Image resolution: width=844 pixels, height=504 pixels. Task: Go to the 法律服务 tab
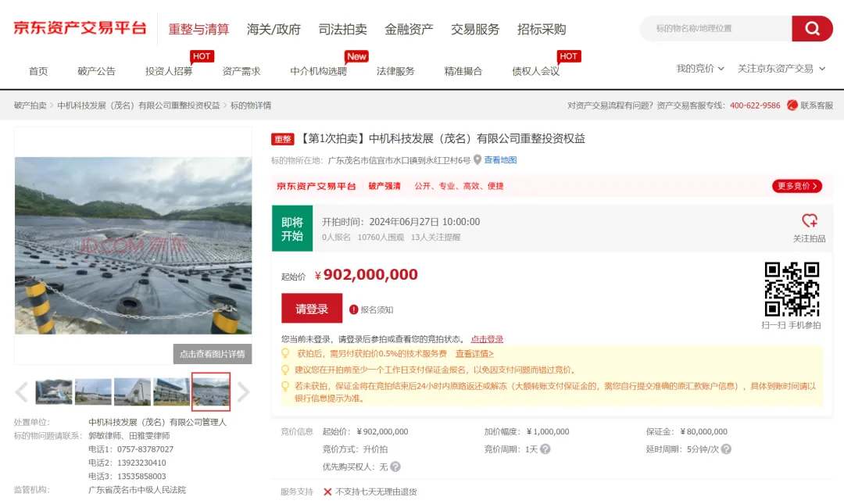[395, 71]
